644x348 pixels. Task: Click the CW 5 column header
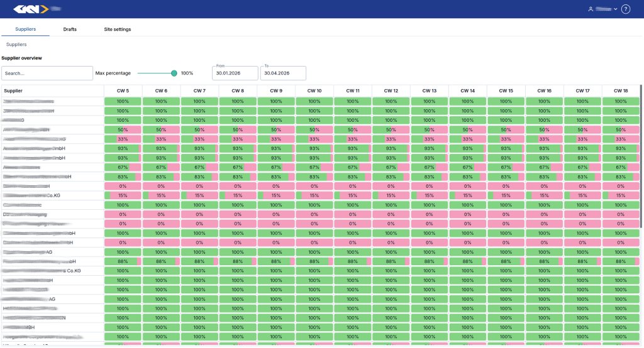click(x=123, y=90)
